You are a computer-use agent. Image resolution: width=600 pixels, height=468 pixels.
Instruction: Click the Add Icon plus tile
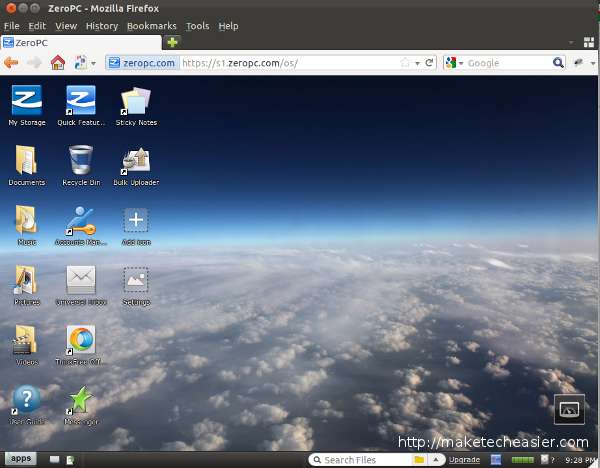click(x=136, y=220)
